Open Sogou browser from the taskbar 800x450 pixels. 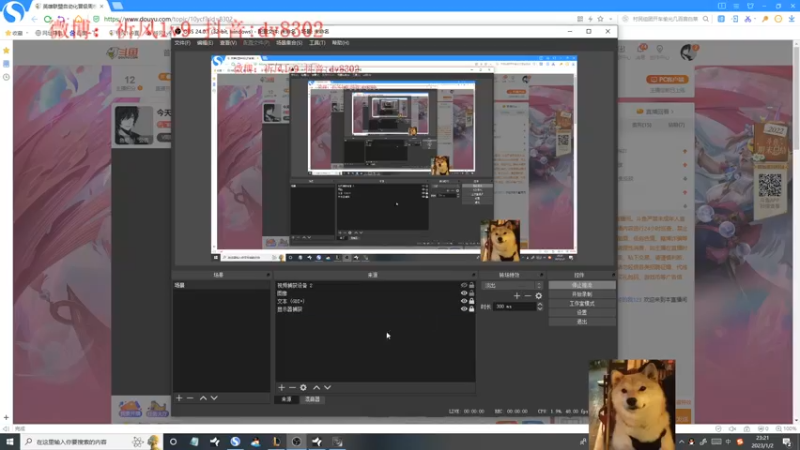click(x=235, y=442)
